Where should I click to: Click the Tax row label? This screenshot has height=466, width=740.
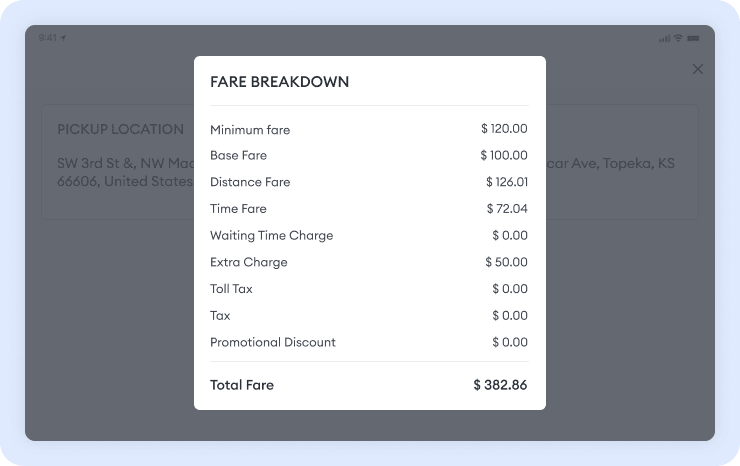[x=220, y=316]
